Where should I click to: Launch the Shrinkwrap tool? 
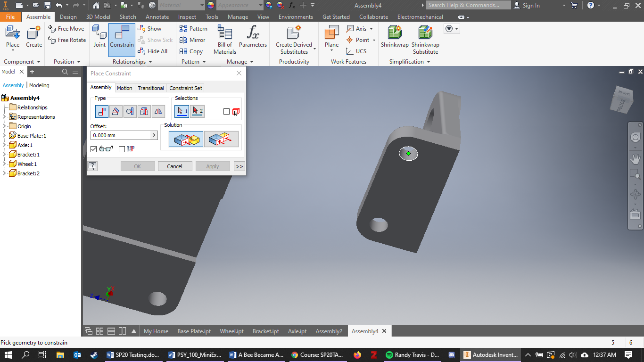pos(395,37)
